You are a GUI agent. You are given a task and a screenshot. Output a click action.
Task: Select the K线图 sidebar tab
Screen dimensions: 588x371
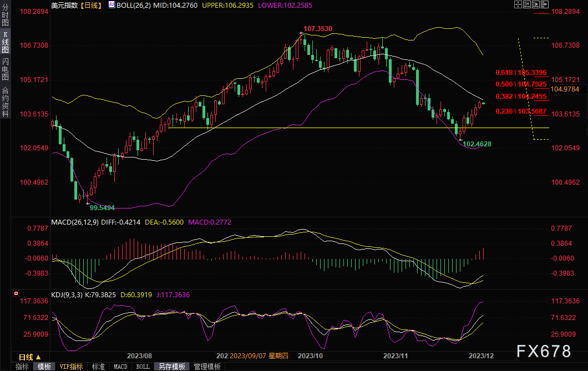click(x=5, y=42)
